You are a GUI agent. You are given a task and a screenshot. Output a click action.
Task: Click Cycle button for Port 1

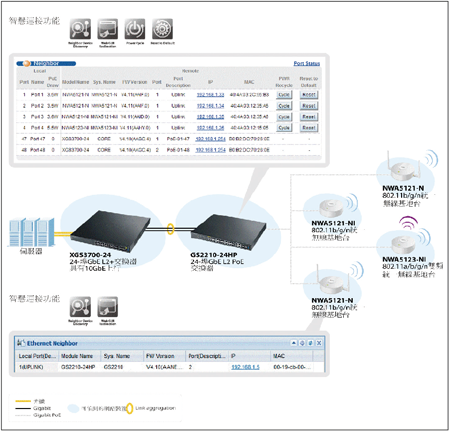(x=284, y=95)
